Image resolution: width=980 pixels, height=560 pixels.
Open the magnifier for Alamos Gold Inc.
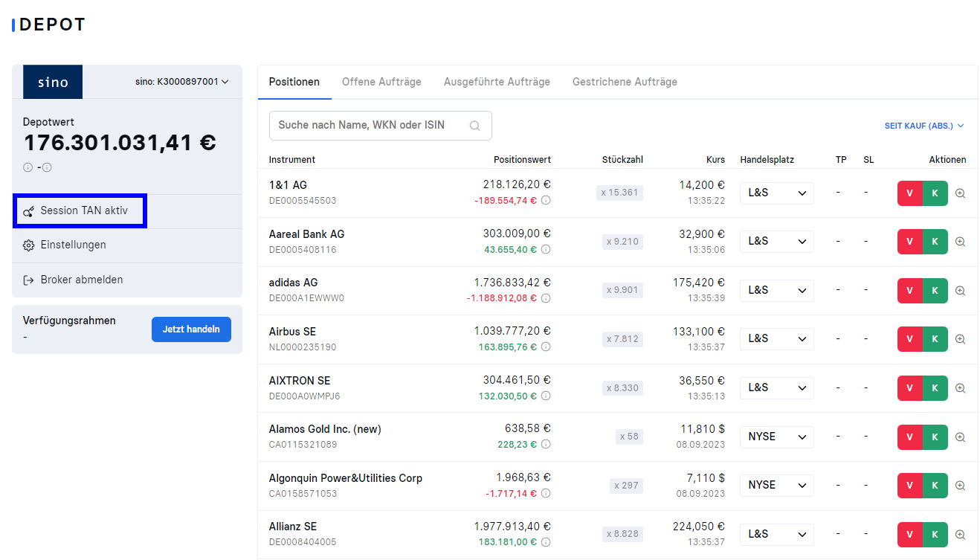[960, 437]
